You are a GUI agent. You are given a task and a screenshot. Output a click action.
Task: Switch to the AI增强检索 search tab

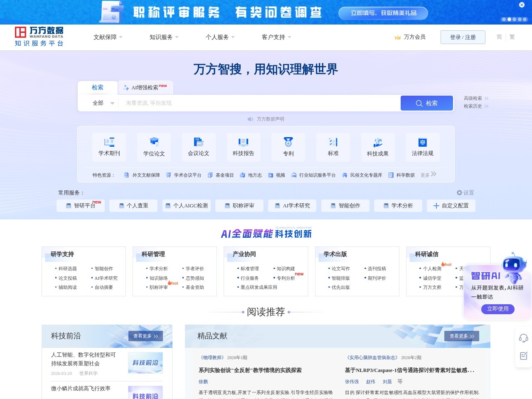(145, 87)
